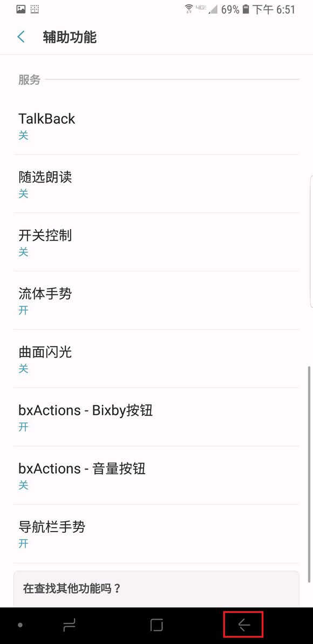Select the 开关控制 option
Image resolution: width=313 pixels, height=644 pixels.
pos(156,243)
